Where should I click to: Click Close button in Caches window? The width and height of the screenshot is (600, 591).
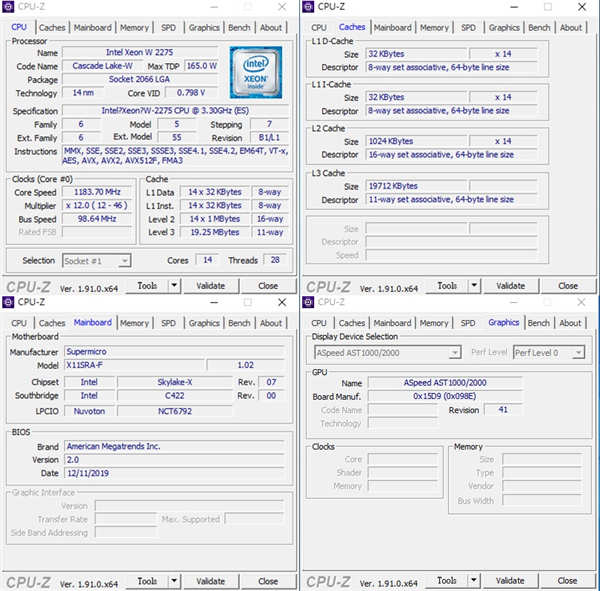point(568,286)
